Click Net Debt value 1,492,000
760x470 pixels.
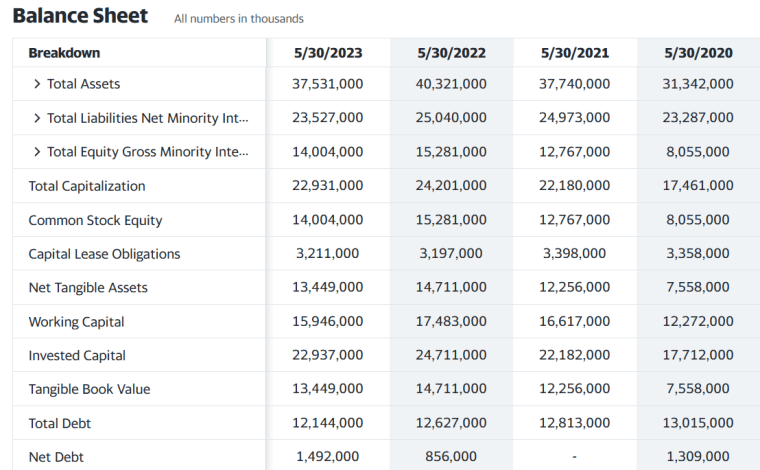[328, 456]
